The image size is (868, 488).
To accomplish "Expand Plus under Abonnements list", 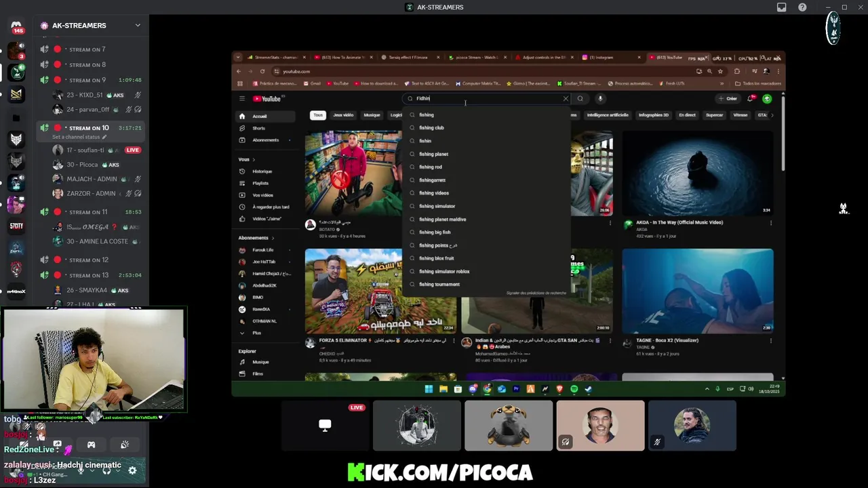I will (x=266, y=333).
